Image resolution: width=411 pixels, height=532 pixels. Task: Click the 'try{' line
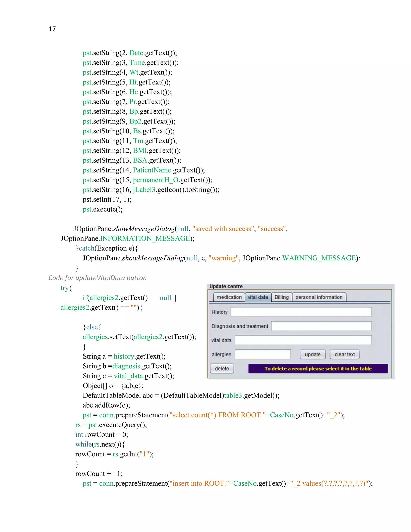tap(66, 288)
